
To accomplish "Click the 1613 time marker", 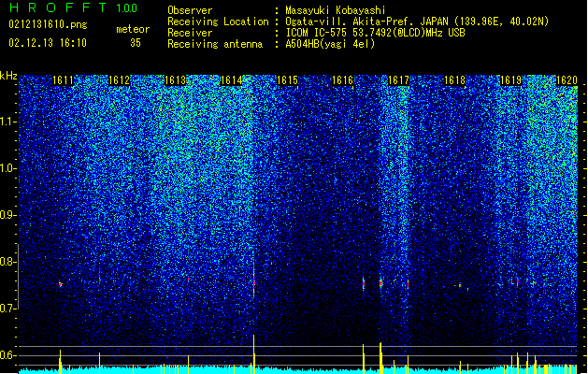I will coord(175,80).
